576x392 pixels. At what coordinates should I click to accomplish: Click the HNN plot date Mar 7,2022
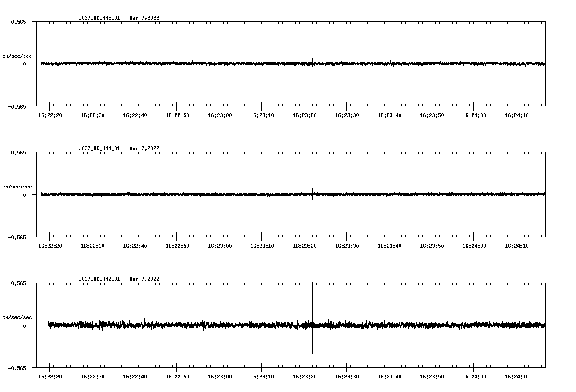pos(144,148)
